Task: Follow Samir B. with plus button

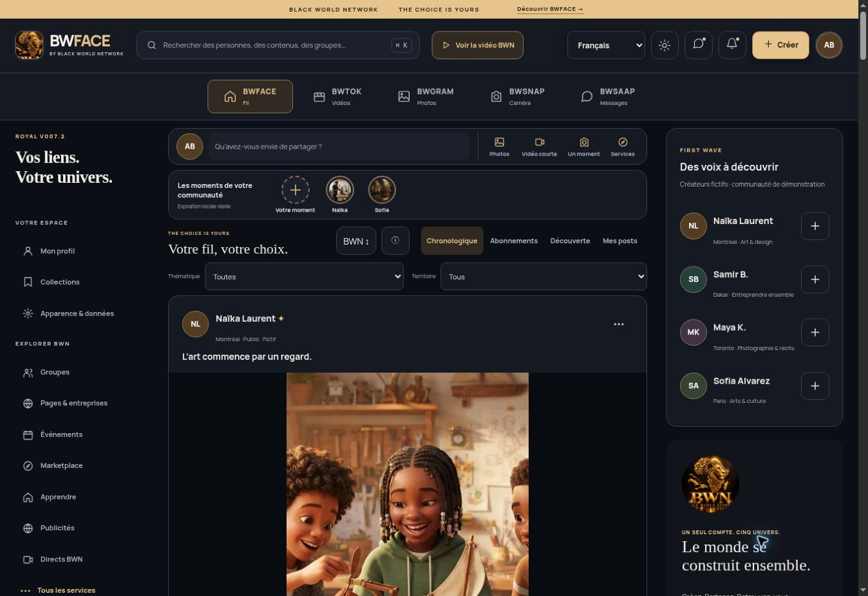Action: tap(815, 279)
